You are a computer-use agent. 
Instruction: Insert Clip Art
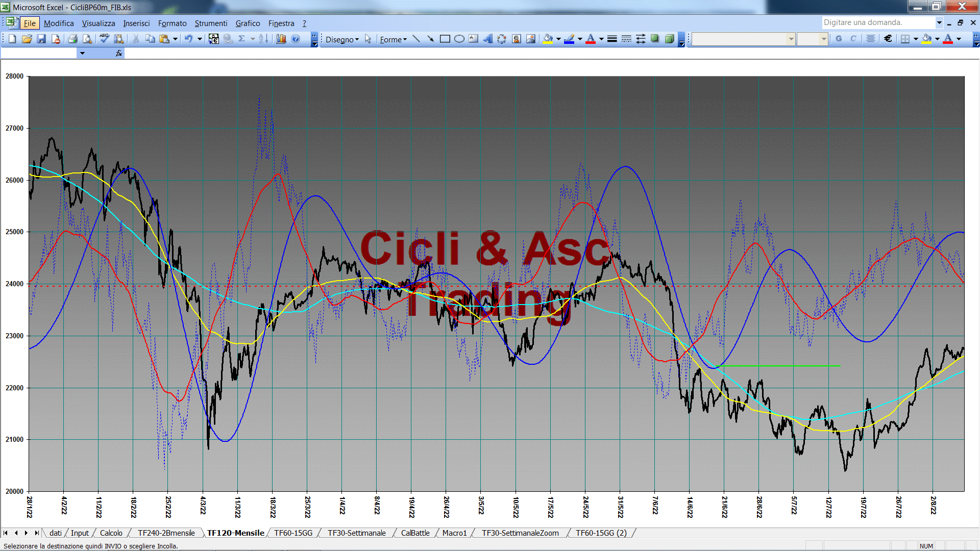click(516, 39)
